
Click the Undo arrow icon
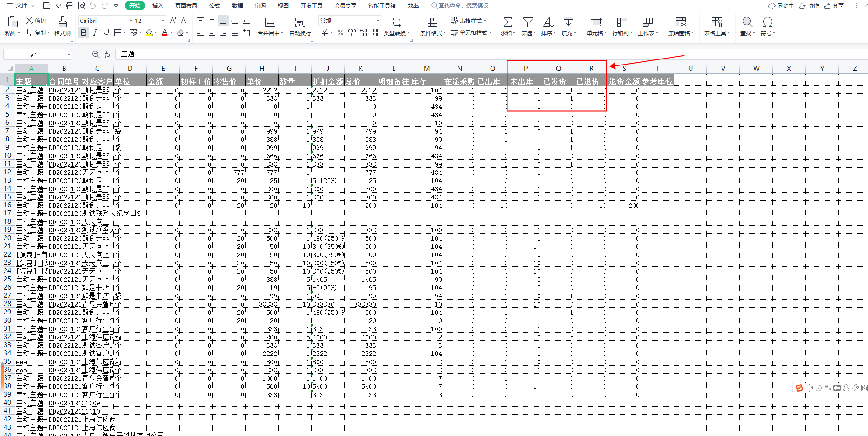pos(93,5)
